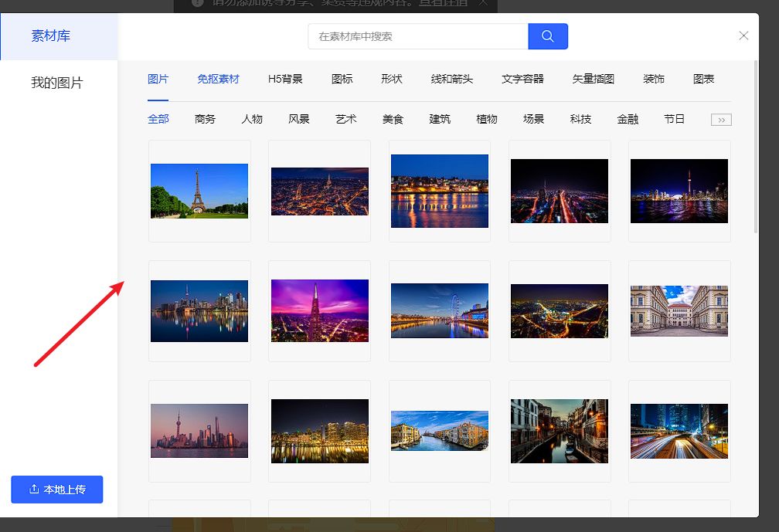This screenshot has width=779, height=532.
Task: Select the 装饰 tab
Action: 653,79
